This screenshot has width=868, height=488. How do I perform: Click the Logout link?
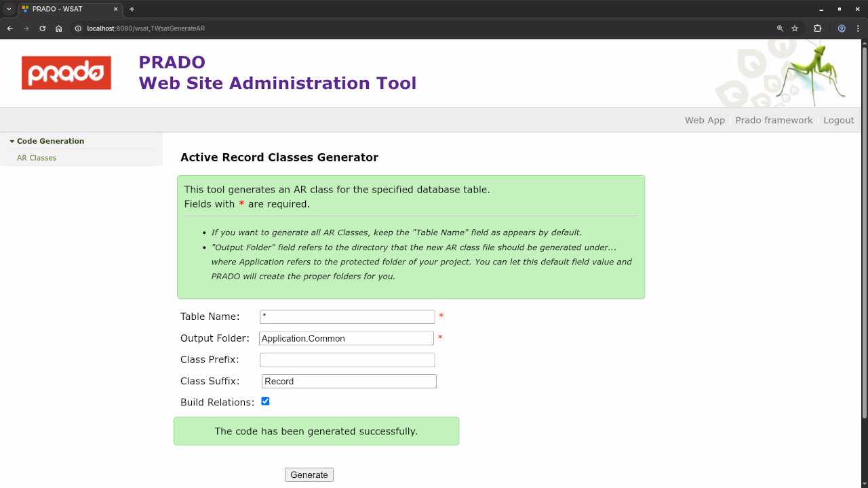coord(839,120)
